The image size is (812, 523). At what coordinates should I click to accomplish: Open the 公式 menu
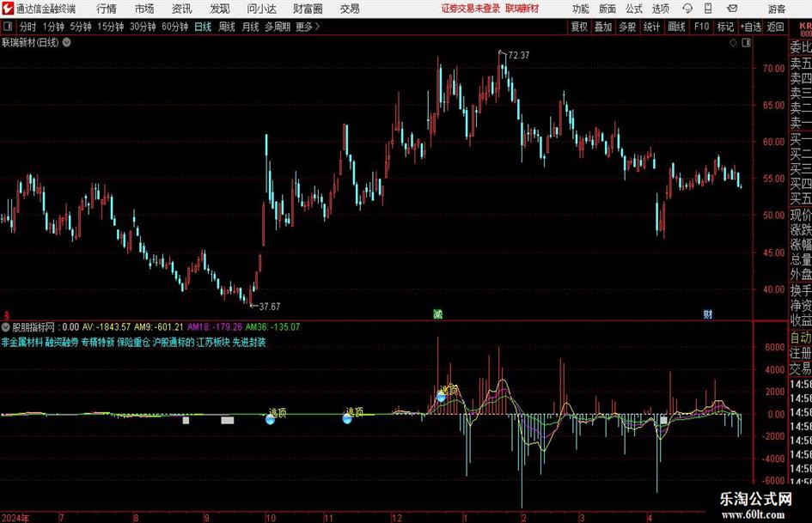[x=634, y=9]
